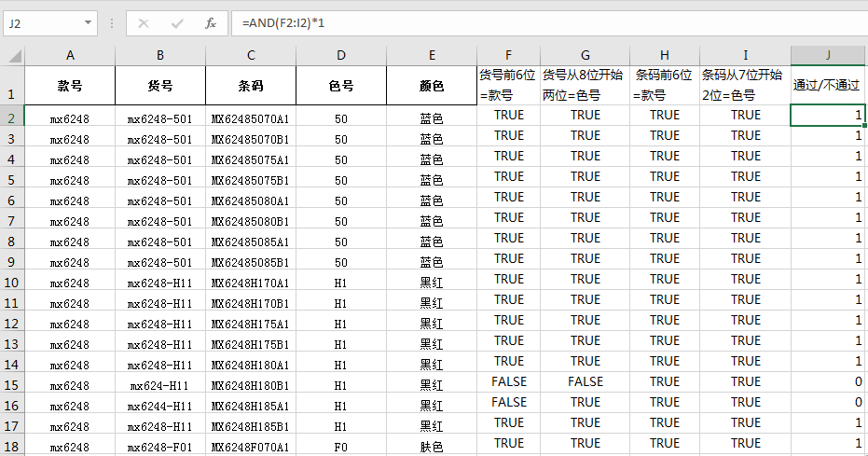The width and height of the screenshot is (868, 456).
Task: Select column A header
Action: tap(70, 55)
